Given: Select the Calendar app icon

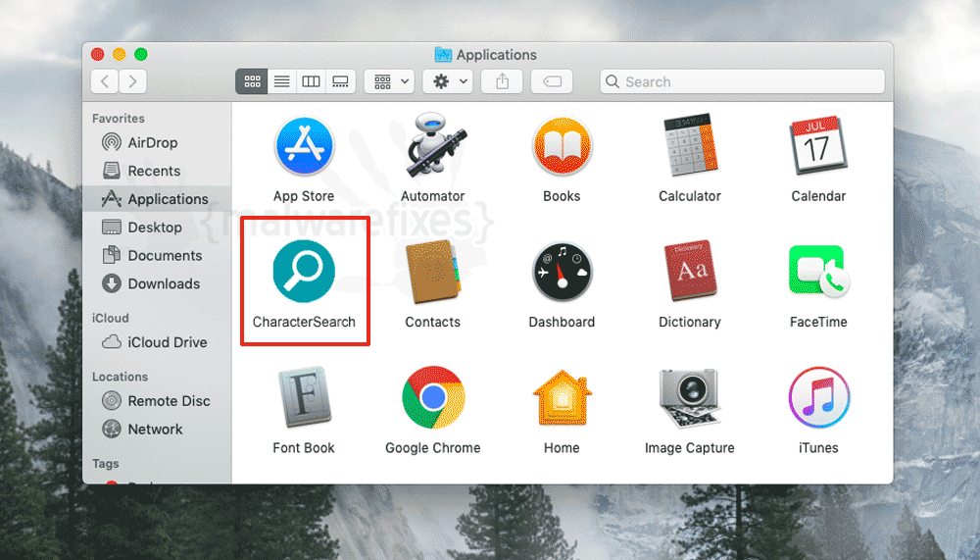Looking at the screenshot, I should 818,146.
